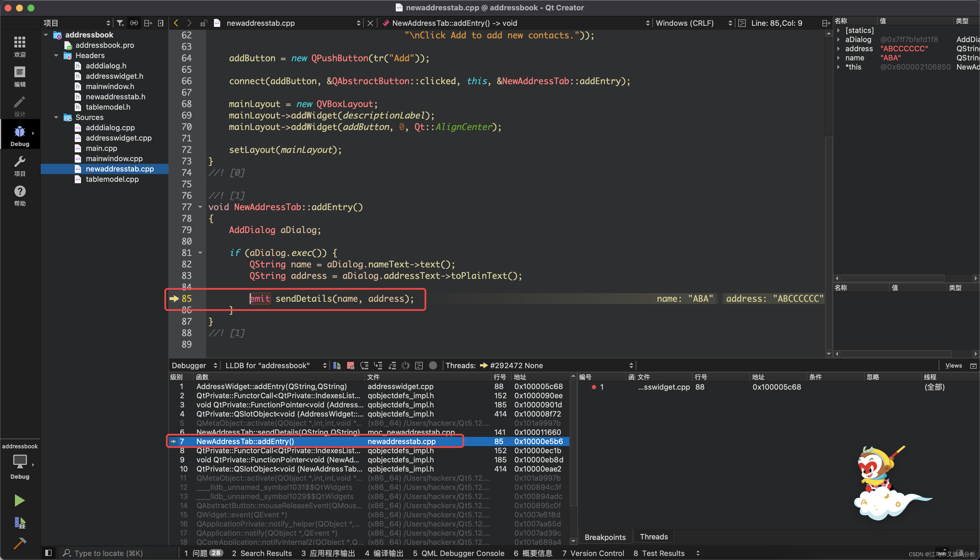Stop the debugger session
The image size is (980, 560).
(350, 365)
